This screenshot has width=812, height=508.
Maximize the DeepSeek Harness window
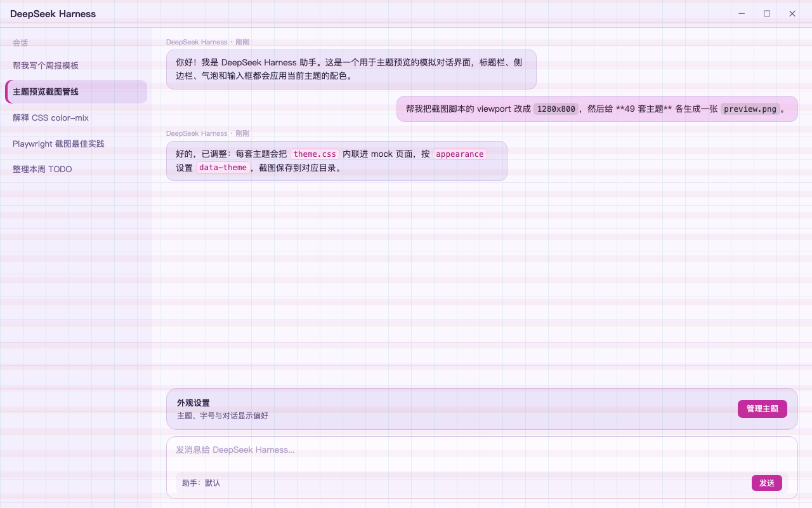[767, 13]
